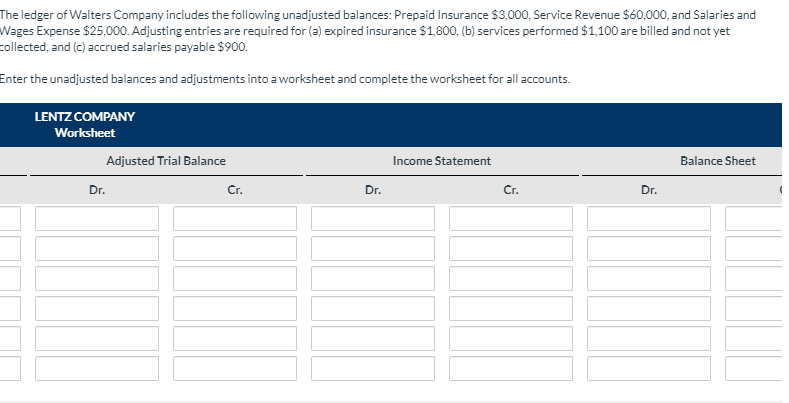Select fourth-row Adjusted Trial Balance Dr. field
This screenshot has height=403, width=789.
click(97, 308)
